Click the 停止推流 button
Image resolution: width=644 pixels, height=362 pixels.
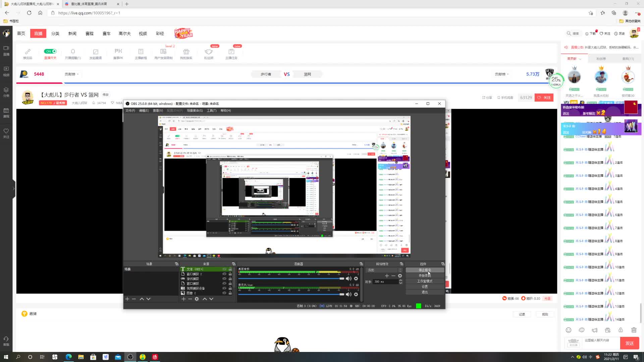pyautogui.click(x=425, y=270)
